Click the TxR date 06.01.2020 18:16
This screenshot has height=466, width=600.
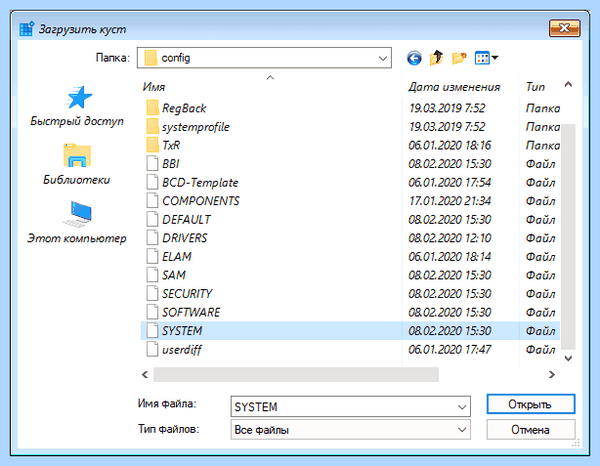(x=450, y=145)
